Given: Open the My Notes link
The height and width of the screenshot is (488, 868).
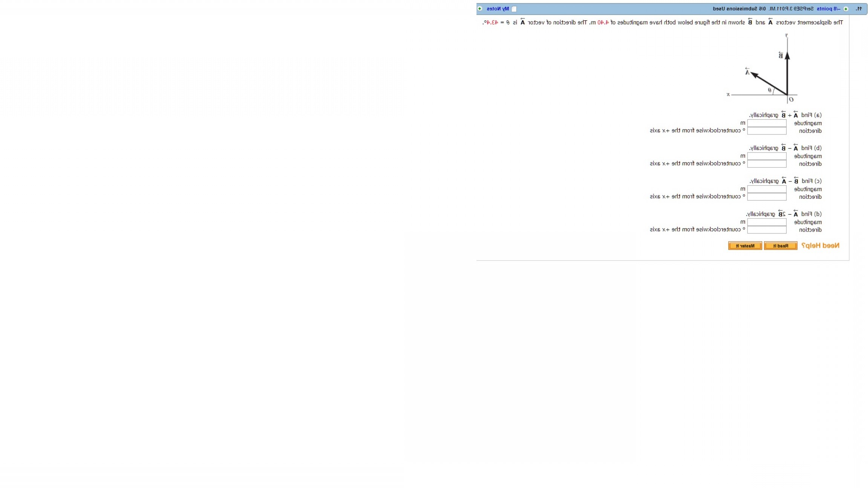Looking at the screenshot, I should click(x=498, y=9).
